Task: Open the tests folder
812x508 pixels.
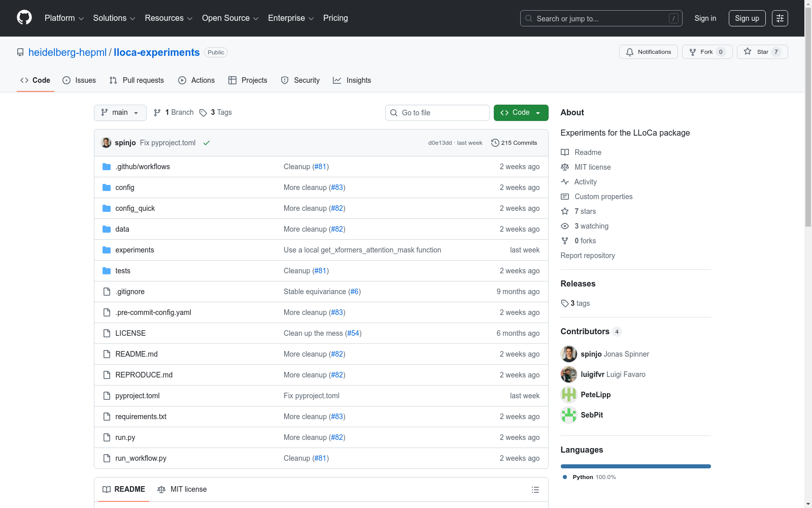Action: click(123, 271)
